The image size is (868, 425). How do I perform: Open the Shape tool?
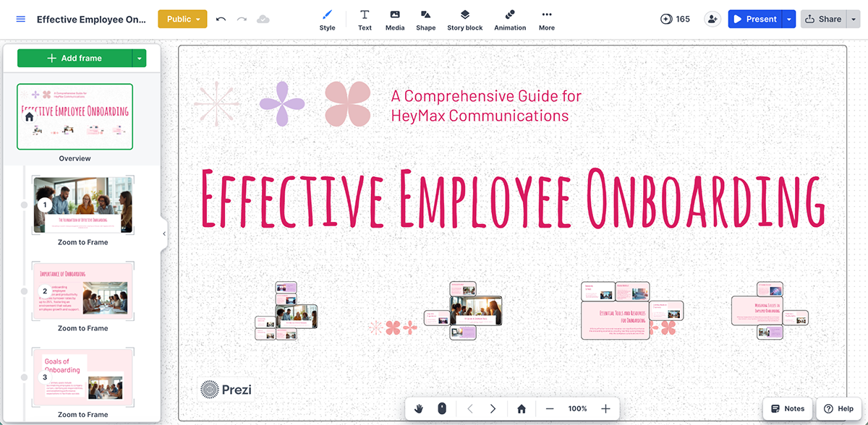tap(426, 19)
